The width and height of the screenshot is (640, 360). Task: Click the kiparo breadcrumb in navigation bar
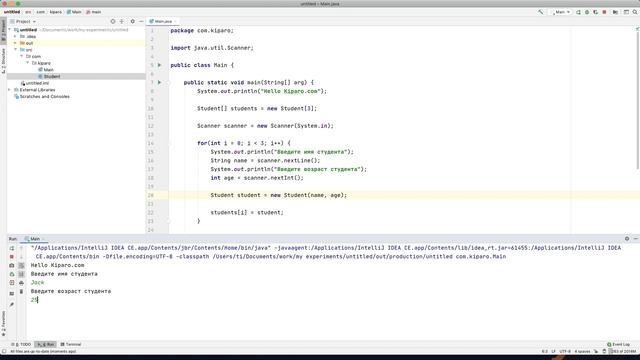pos(56,12)
